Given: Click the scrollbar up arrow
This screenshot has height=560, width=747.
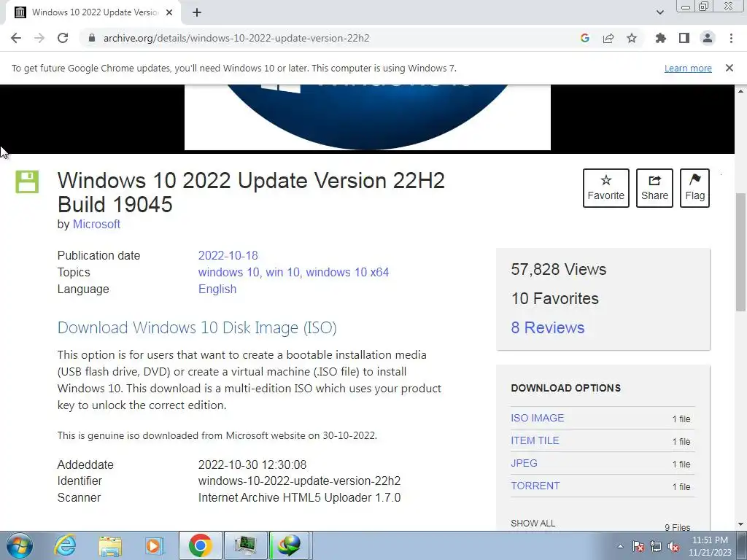Looking at the screenshot, I should tap(740, 90).
